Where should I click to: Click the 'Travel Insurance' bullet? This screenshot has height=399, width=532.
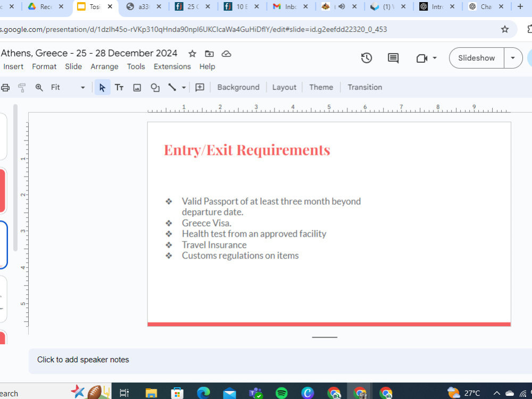click(214, 245)
